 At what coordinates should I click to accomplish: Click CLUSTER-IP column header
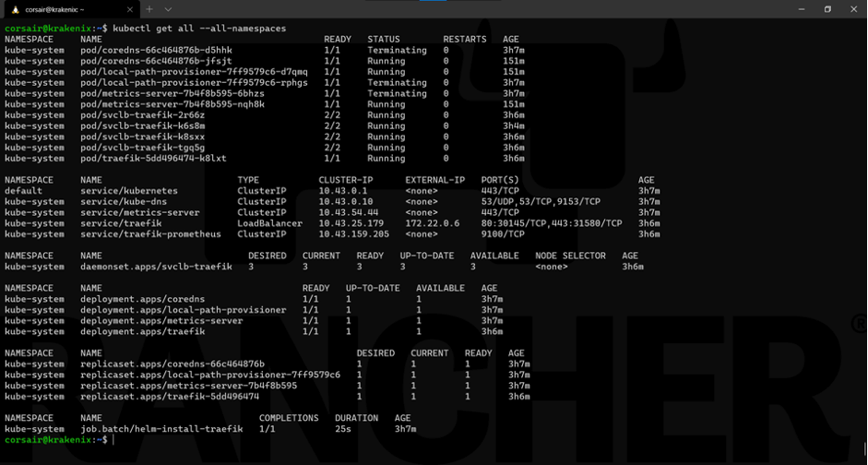tap(346, 180)
